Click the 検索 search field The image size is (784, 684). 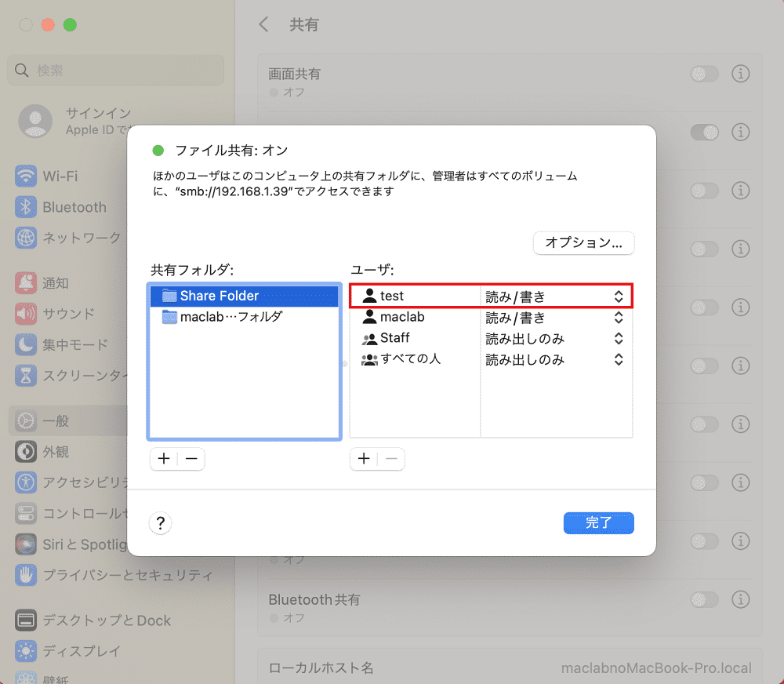click(115, 70)
